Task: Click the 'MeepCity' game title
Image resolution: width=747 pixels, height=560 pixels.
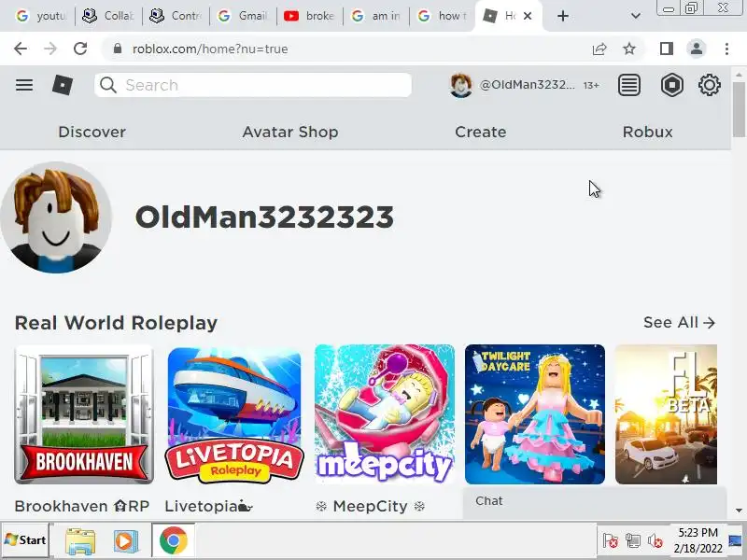Action: 370,506
